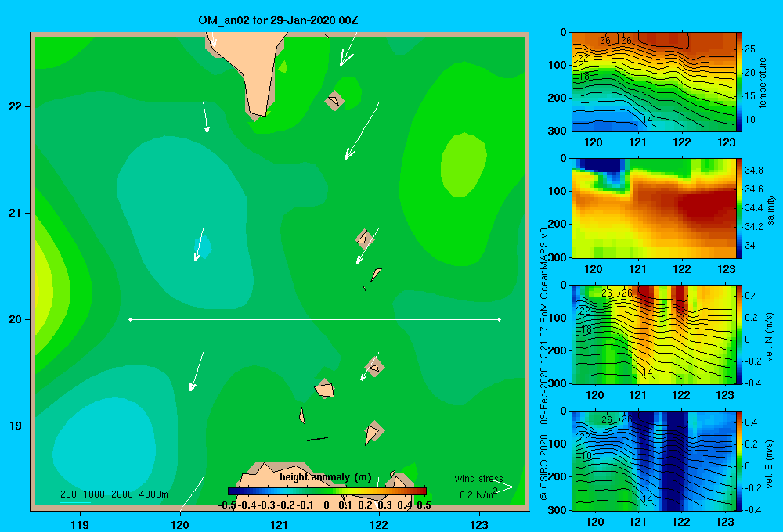The width and height of the screenshot is (783, 532).
Task: Click the "0.2 N/m" wind stress value
Action: point(476,495)
